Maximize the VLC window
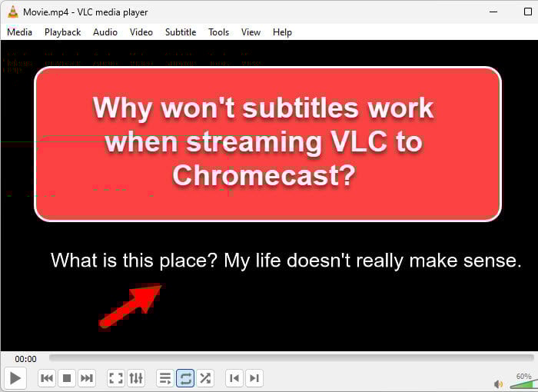The image size is (538, 392). coord(528,12)
